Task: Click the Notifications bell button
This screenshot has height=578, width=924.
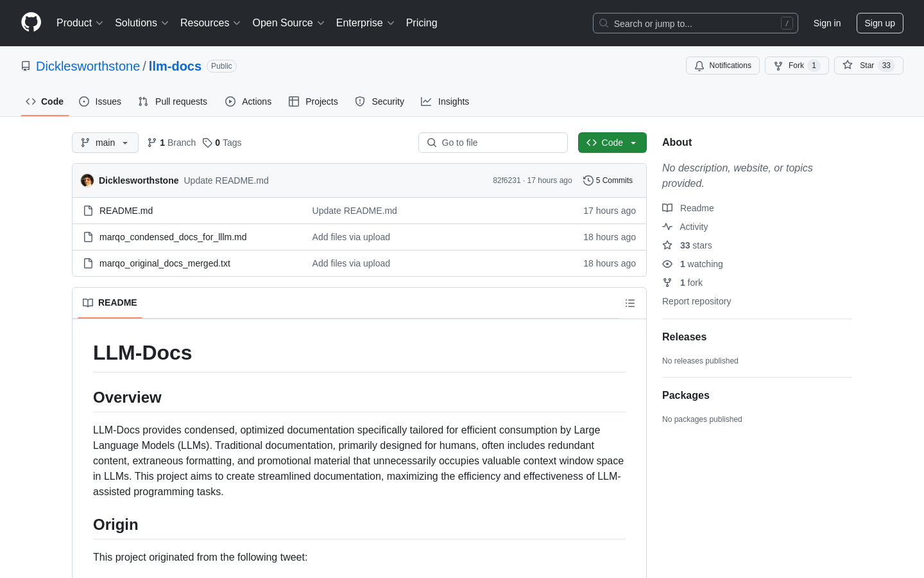Action: point(723,66)
